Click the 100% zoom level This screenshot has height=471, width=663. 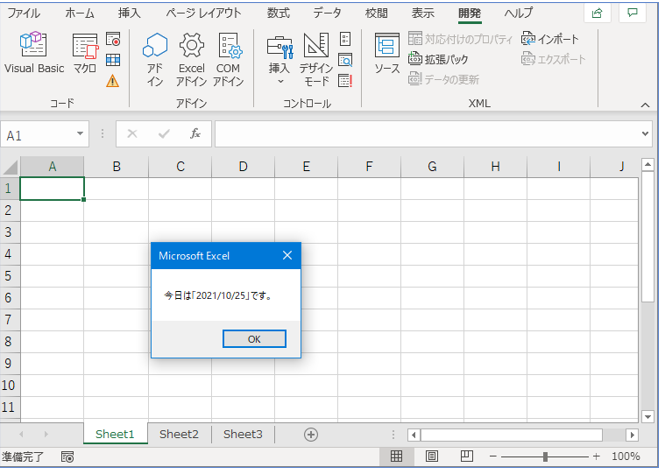625,457
